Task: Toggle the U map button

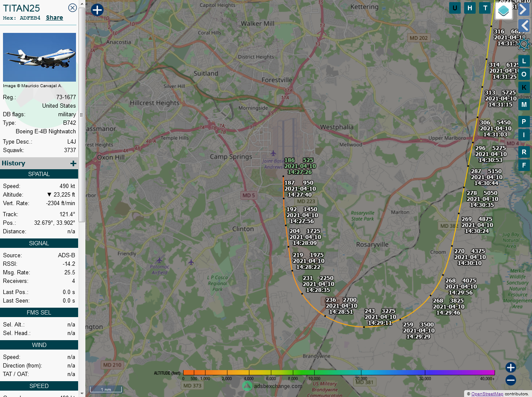Action: point(455,8)
